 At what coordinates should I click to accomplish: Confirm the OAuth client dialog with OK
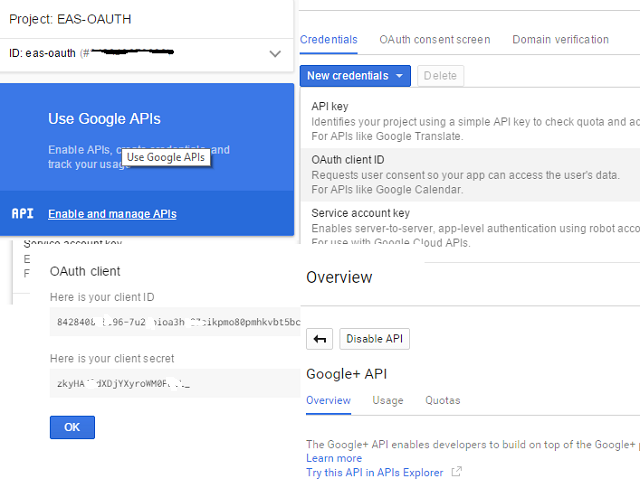pos(72,427)
